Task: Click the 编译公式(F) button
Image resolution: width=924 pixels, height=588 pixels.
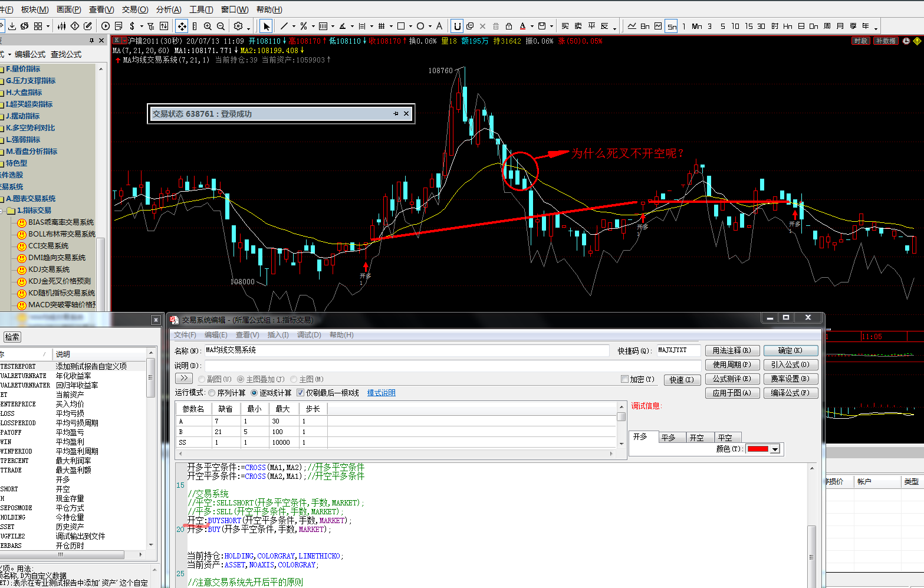Action: click(790, 393)
